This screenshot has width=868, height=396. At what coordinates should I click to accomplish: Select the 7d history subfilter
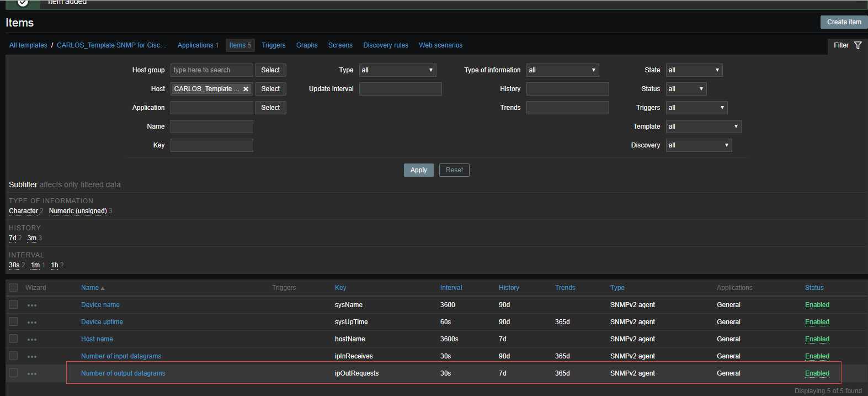[13, 238]
